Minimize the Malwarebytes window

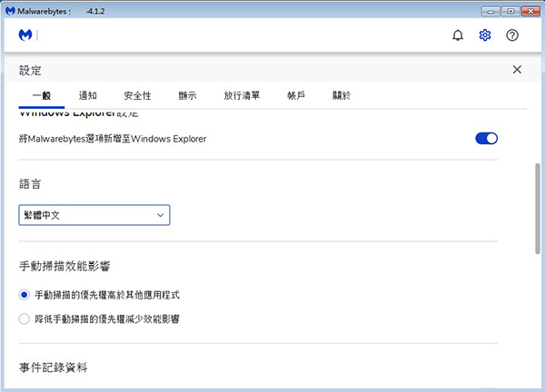[490, 12]
